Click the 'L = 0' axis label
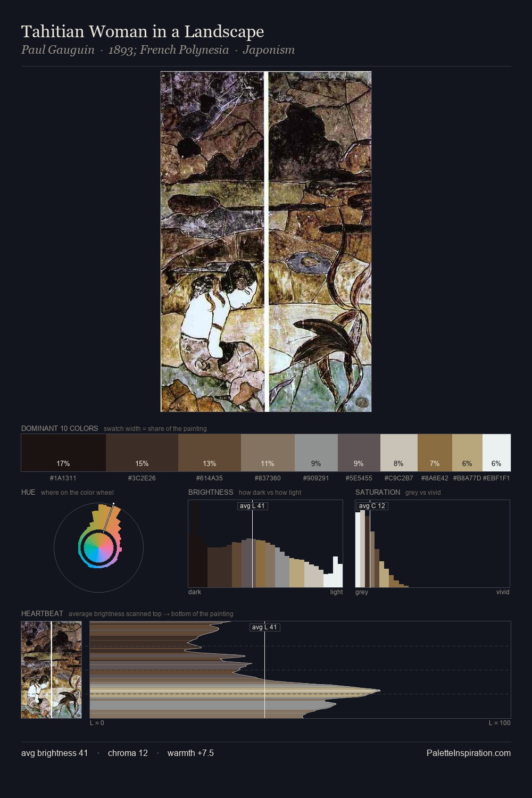Screen dimensions: 532x798 click(97, 723)
